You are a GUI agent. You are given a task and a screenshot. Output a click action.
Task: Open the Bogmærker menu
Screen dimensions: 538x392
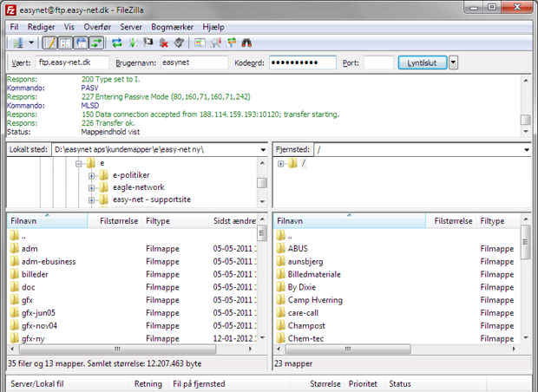(172, 27)
